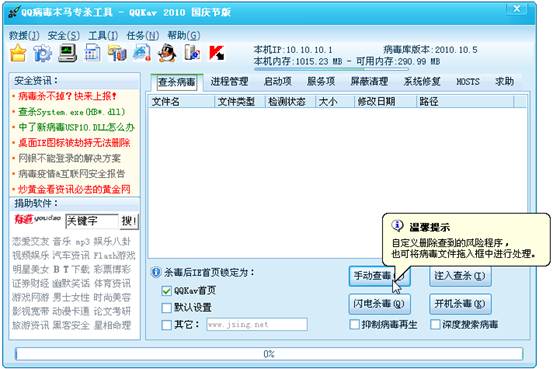Click the 闪电杀毒 button
553x369 pixels.
(379, 304)
